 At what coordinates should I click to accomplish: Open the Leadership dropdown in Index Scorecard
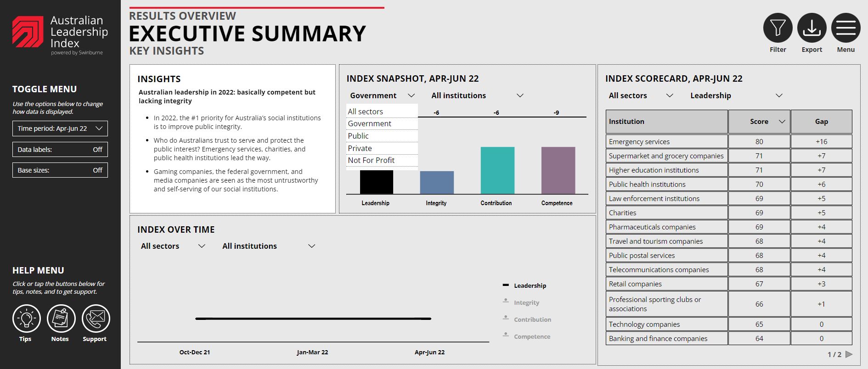736,95
